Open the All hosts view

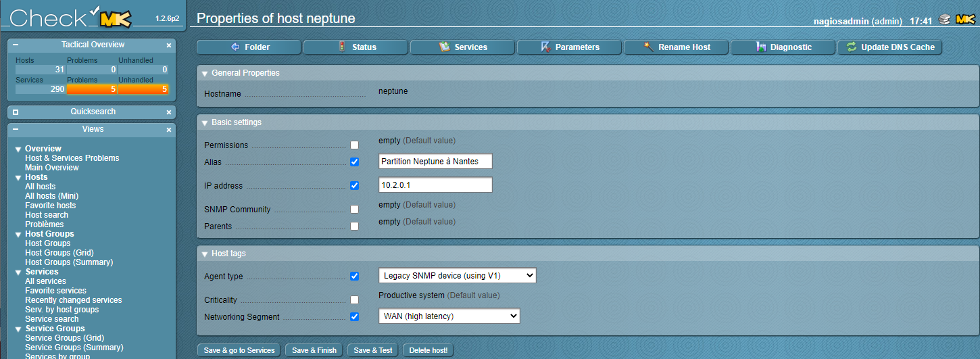pyautogui.click(x=41, y=187)
